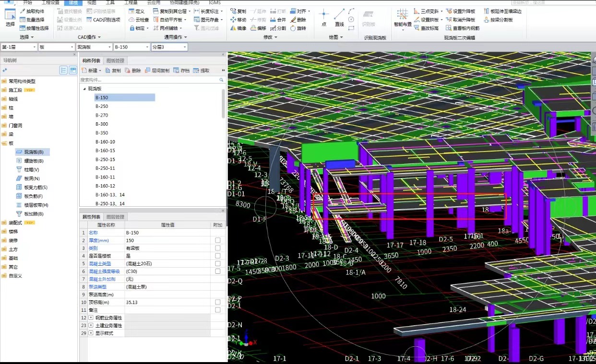
Task: Expand 钢筋业务属性 property group
Action: [x=91, y=317]
